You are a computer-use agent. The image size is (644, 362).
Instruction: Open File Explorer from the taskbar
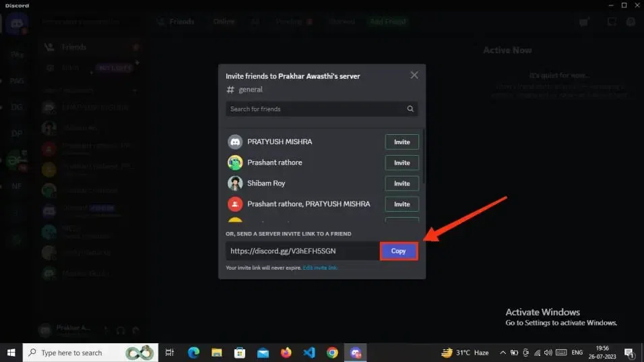(x=216, y=353)
